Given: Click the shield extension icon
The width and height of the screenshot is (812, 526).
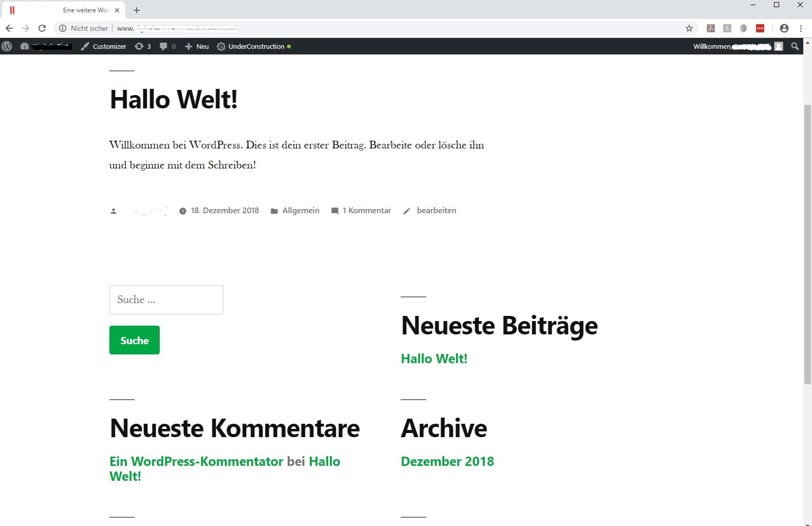Looking at the screenshot, I should (743, 28).
